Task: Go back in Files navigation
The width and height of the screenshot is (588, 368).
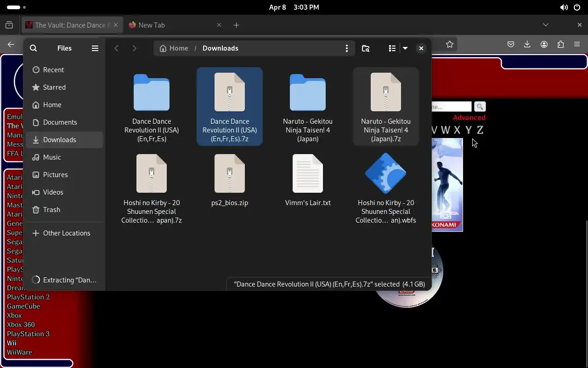Action: 117,48
